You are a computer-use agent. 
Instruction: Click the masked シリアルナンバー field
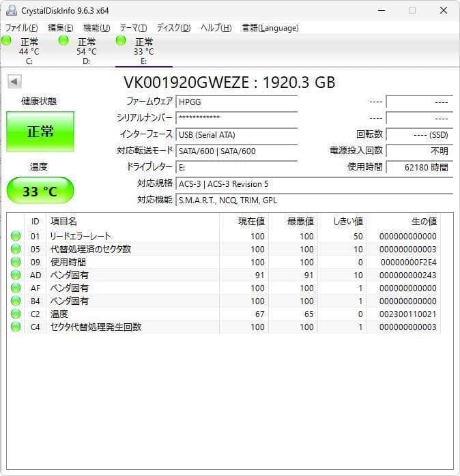(x=236, y=118)
